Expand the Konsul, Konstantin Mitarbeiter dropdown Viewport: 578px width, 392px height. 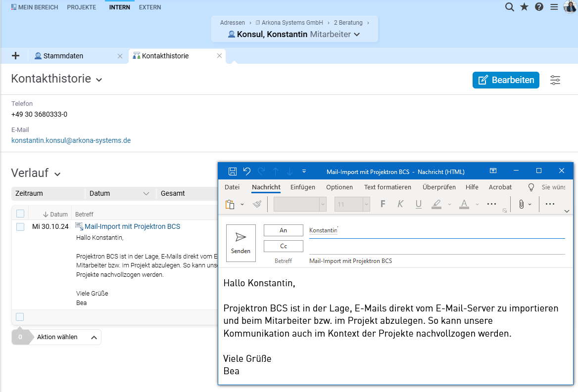(357, 34)
